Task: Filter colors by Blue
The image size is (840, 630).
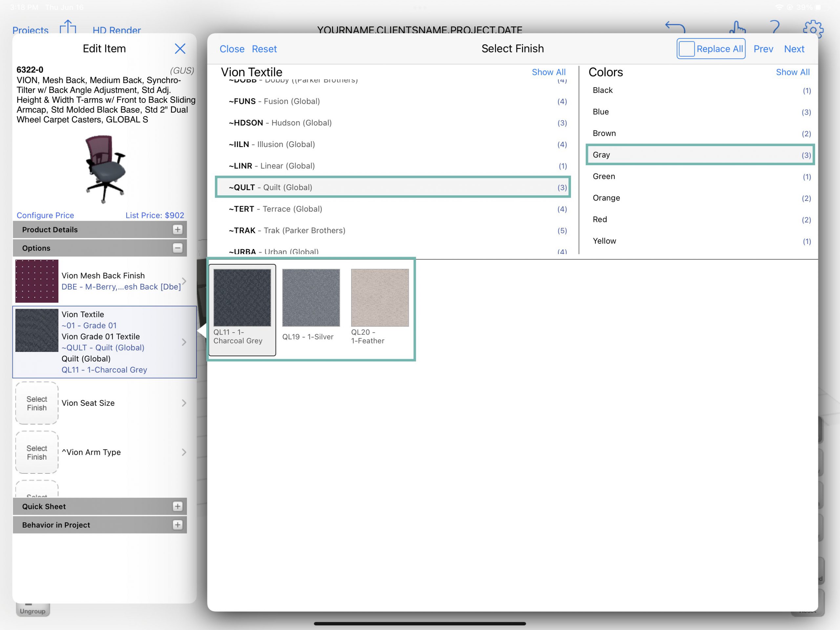Action: point(700,112)
